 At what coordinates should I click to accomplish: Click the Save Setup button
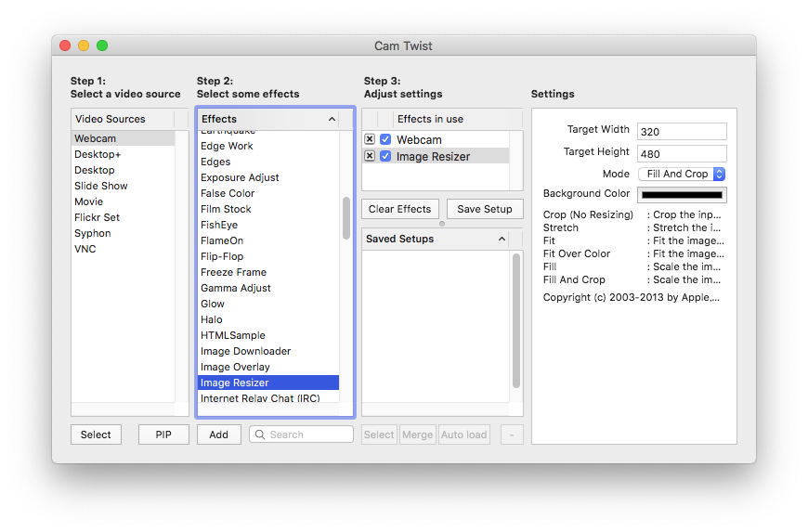coord(485,209)
